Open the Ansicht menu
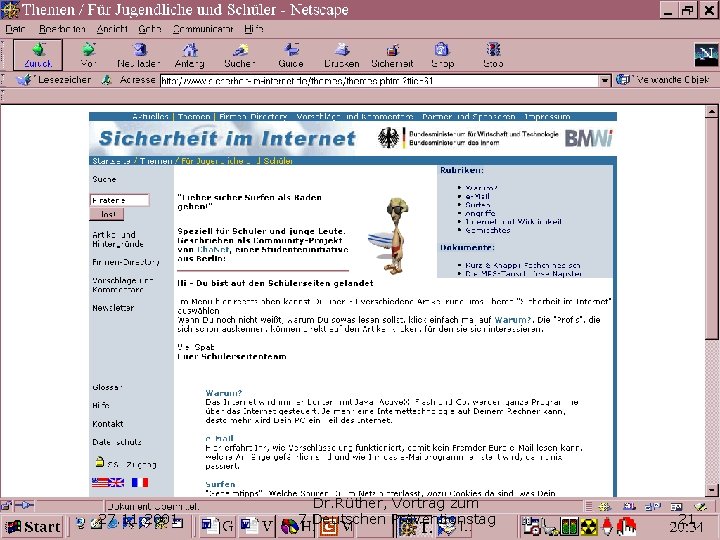 pyautogui.click(x=112, y=29)
